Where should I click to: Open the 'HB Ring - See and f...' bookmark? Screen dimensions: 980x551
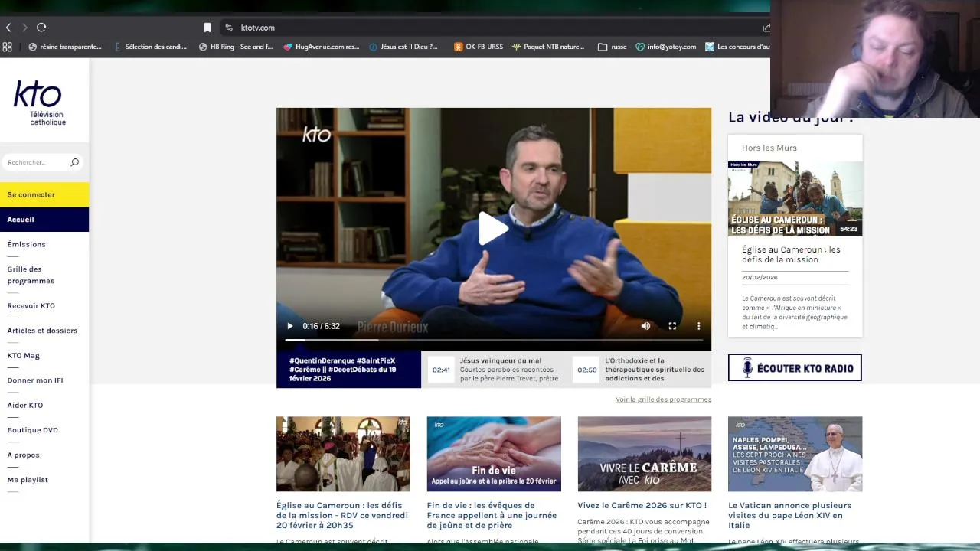[236, 47]
